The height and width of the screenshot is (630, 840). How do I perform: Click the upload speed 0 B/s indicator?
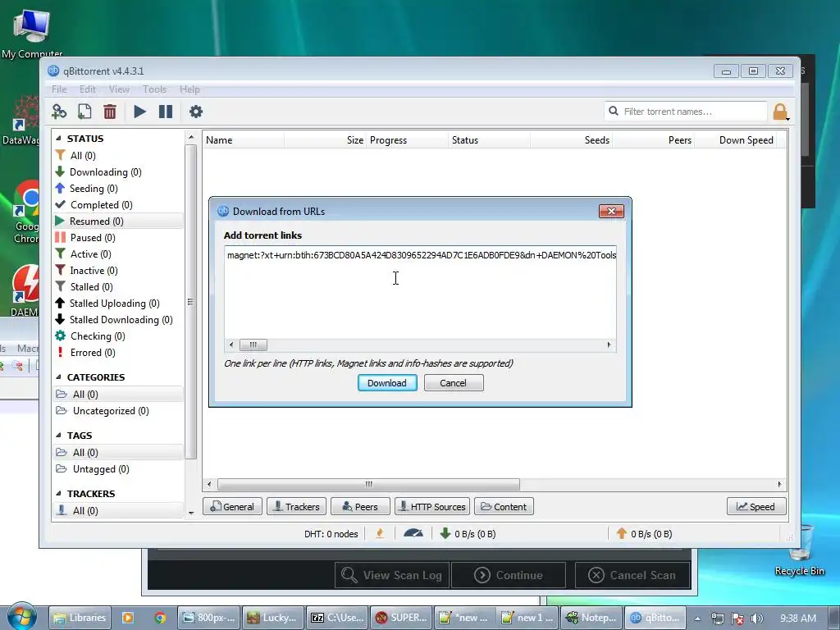pos(644,534)
